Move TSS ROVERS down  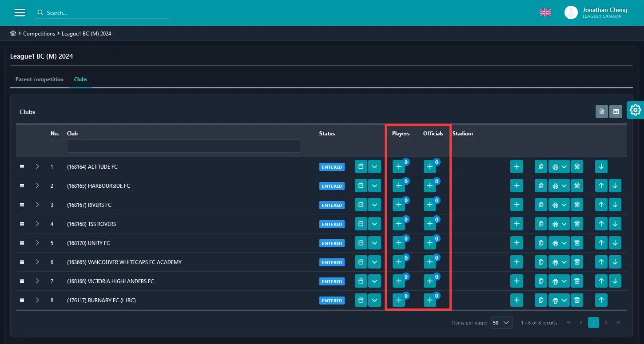click(x=615, y=224)
